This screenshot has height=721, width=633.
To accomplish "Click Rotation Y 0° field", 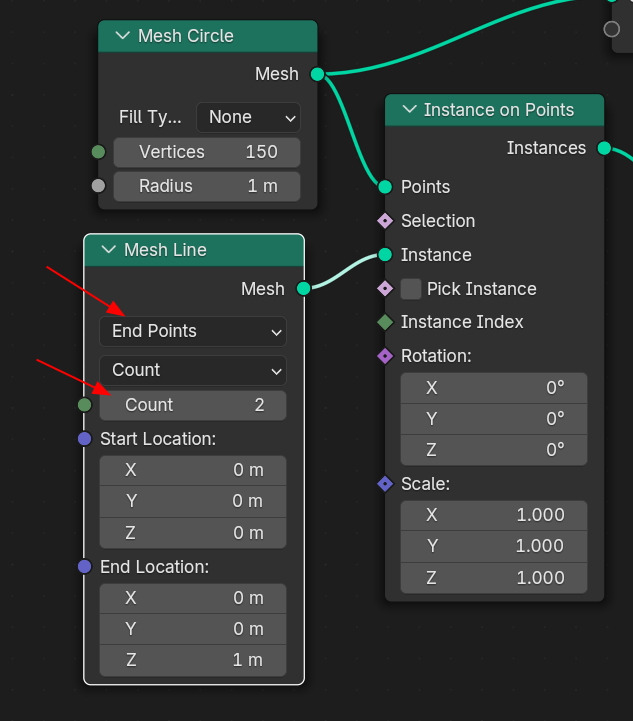I will click(494, 419).
